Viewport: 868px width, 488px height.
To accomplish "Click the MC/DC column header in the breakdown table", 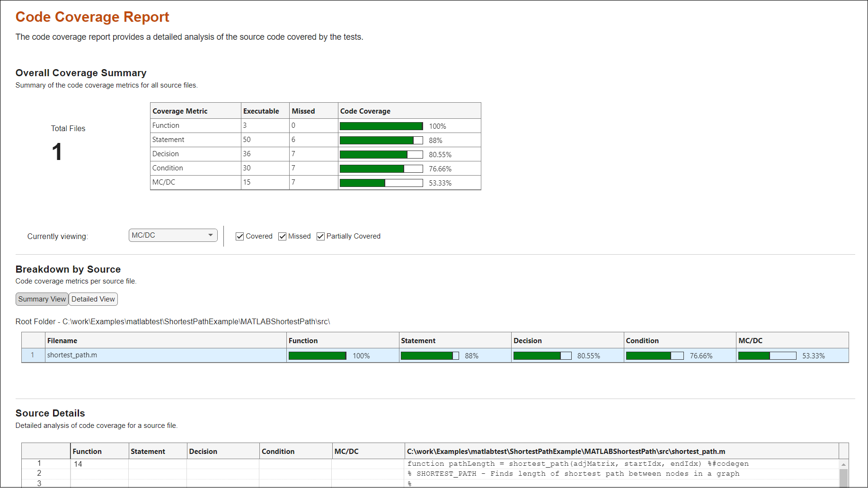I will point(749,340).
